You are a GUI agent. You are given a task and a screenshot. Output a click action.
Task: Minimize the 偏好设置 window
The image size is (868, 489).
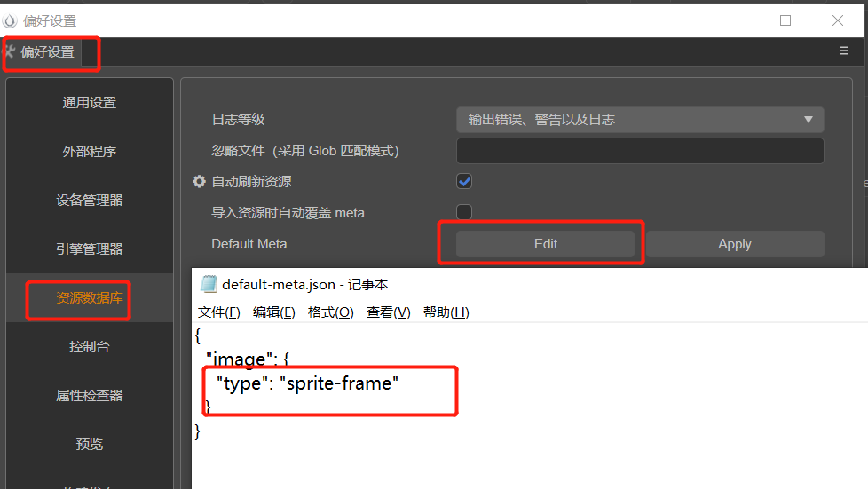point(734,20)
